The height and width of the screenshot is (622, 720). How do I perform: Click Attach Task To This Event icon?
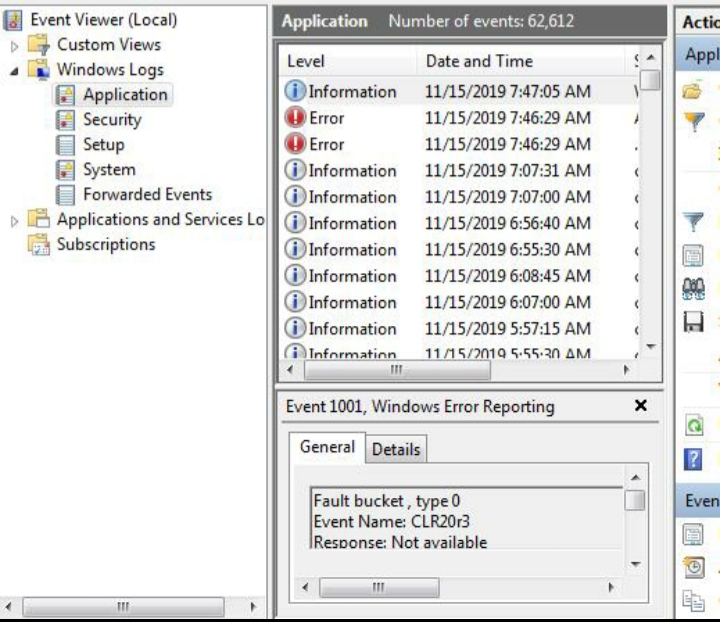[694, 567]
